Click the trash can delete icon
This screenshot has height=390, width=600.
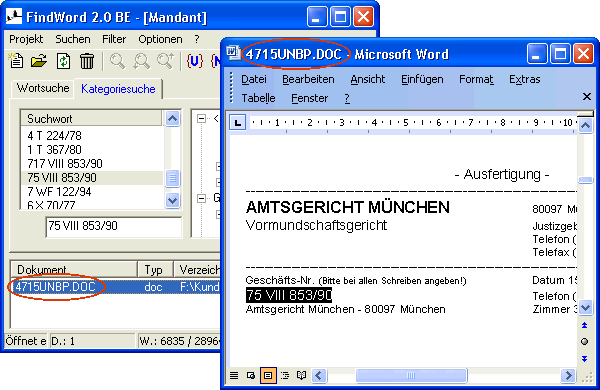click(x=87, y=61)
